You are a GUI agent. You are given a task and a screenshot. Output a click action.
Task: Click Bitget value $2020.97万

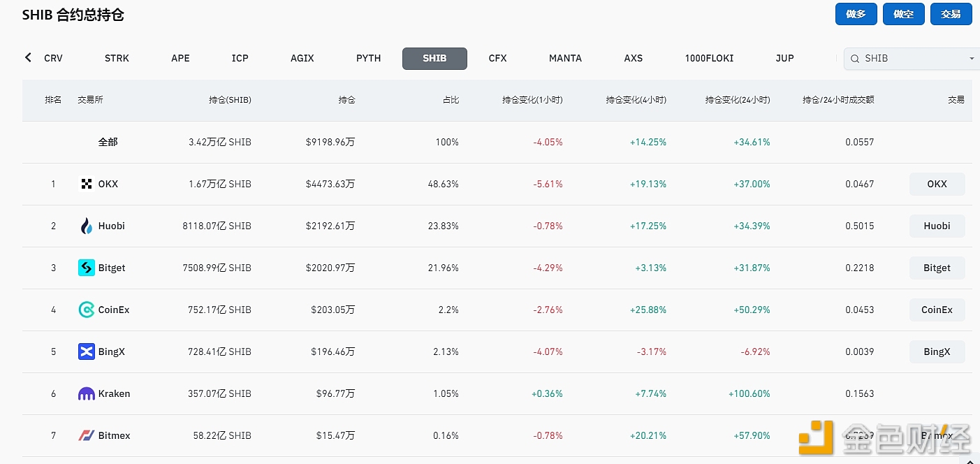coord(330,268)
